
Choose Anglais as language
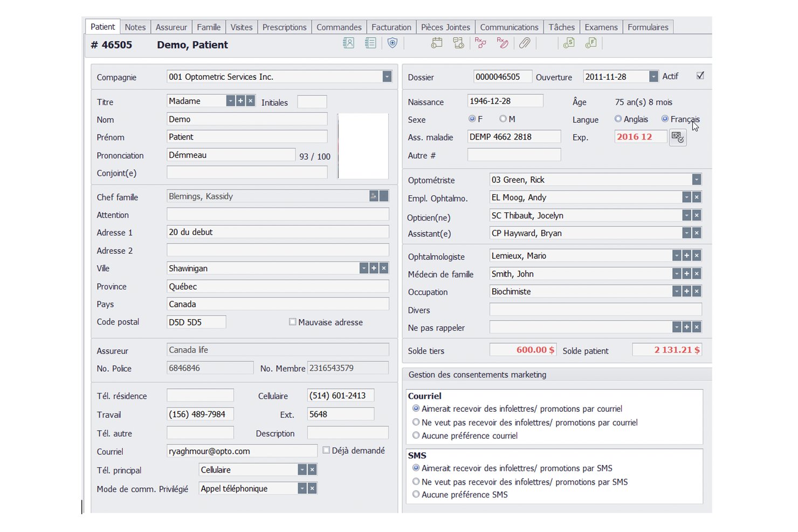[618, 119]
